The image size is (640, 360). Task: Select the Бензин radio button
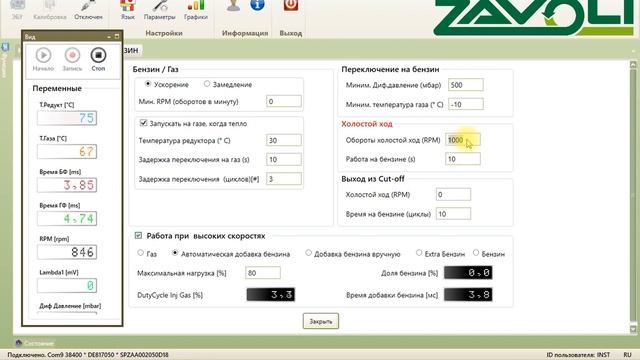476,253
